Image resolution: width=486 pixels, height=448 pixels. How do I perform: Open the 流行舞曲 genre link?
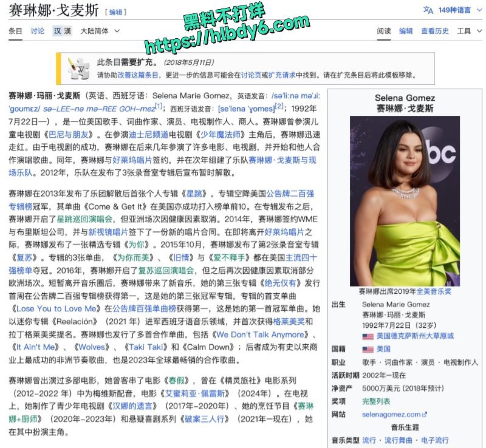pos(399,441)
